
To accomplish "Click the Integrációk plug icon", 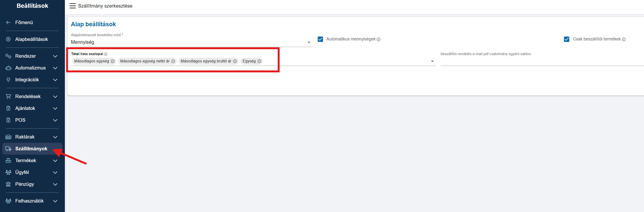I will pyautogui.click(x=8, y=80).
